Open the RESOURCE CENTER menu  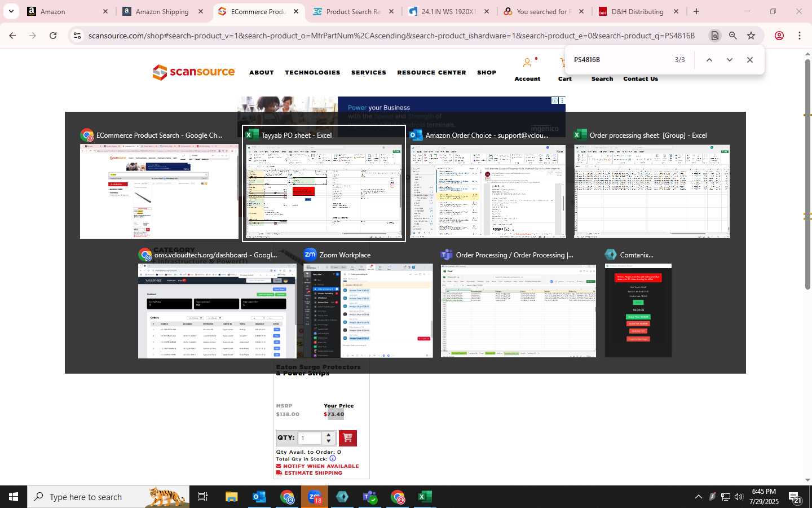[x=431, y=73]
